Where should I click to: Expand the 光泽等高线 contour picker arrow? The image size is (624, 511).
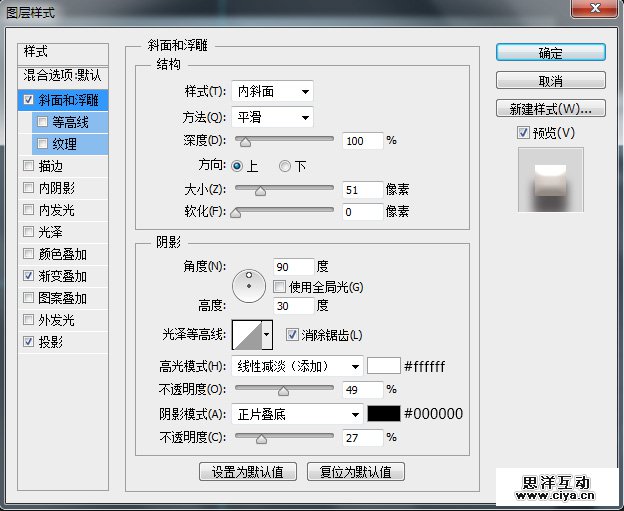coord(267,335)
